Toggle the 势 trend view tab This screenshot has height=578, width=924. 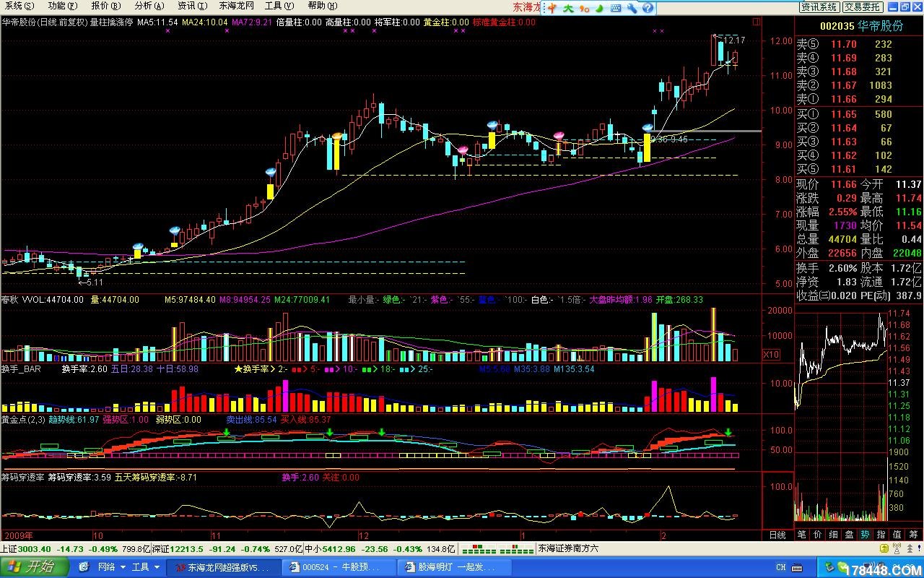click(x=865, y=535)
